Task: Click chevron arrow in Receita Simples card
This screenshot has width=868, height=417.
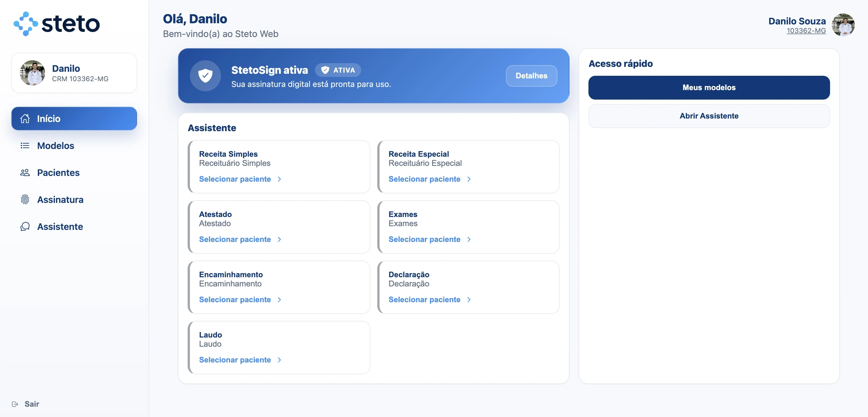Action: point(279,179)
